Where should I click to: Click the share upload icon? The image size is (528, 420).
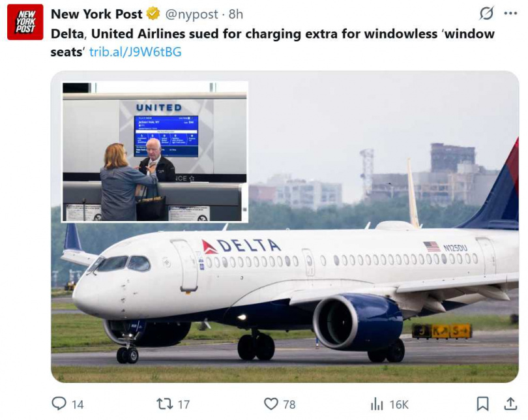pos(510,404)
